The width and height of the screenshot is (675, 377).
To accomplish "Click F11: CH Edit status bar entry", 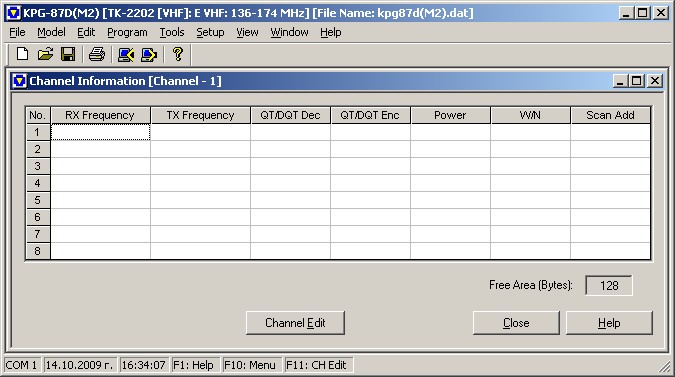I will 318,365.
